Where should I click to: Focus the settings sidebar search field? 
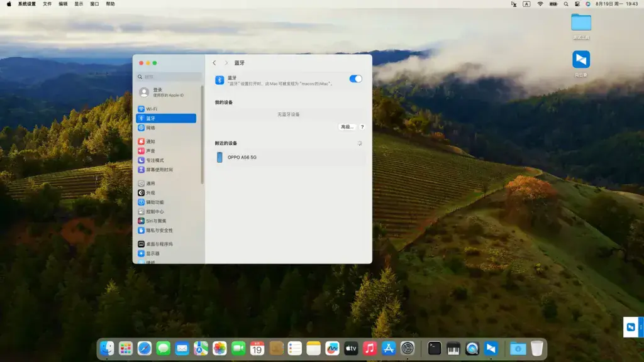point(169,77)
